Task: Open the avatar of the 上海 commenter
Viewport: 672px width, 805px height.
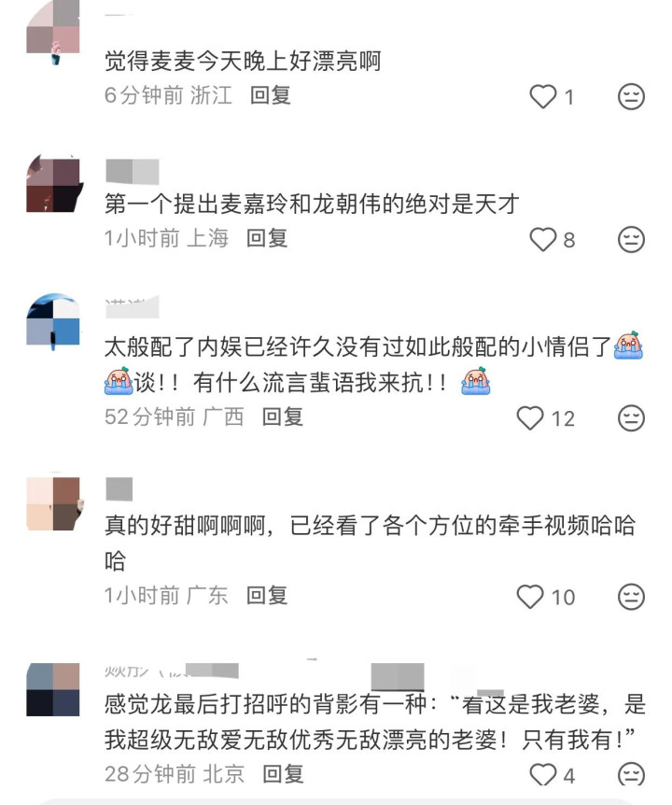Action: pyautogui.click(x=53, y=185)
